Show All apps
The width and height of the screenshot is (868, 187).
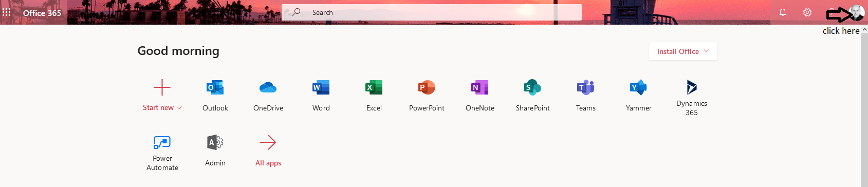coord(268,151)
